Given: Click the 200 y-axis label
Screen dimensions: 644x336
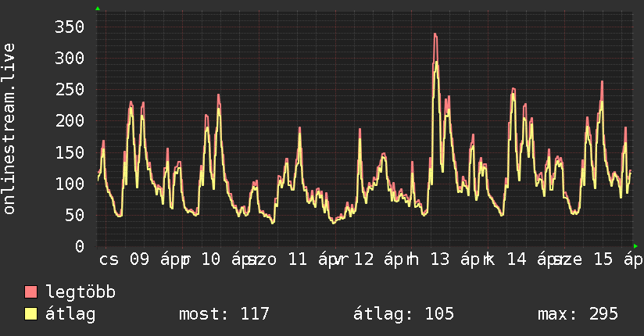Looking at the screenshot, I should pos(70,121).
